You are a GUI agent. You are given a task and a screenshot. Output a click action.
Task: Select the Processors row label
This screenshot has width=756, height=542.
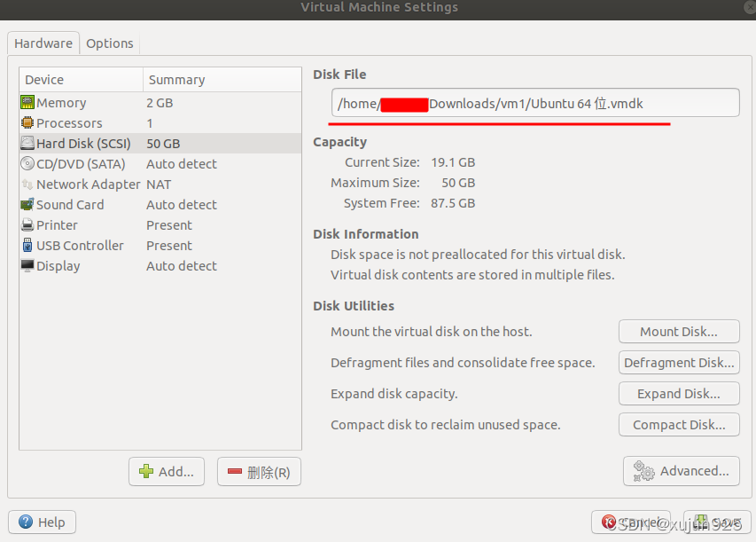pos(69,122)
